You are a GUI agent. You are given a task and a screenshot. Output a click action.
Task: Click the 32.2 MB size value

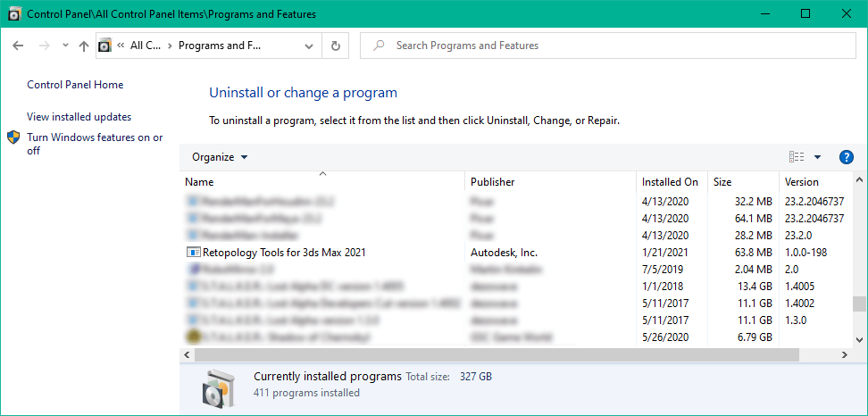pos(752,202)
